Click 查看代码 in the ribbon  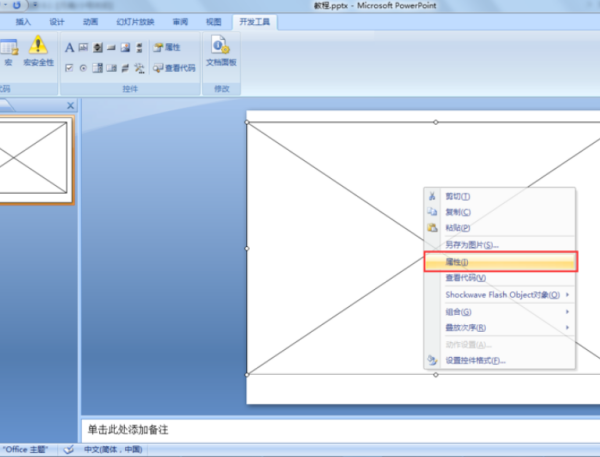pos(173,68)
